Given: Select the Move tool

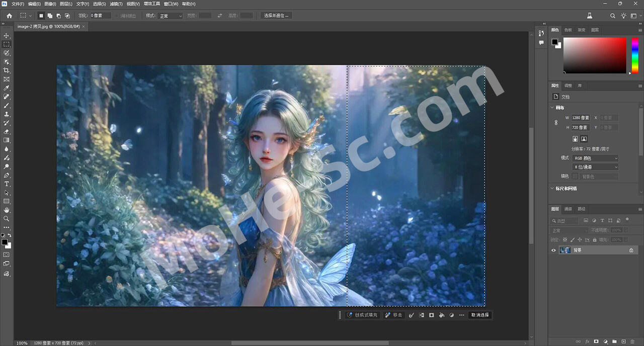Looking at the screenshot, I should (x=7, y=36).
